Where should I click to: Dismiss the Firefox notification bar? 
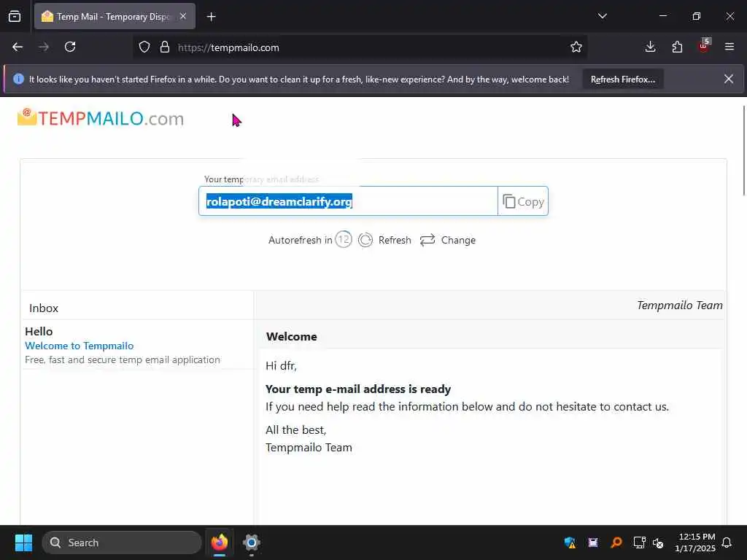pos(729,79)
